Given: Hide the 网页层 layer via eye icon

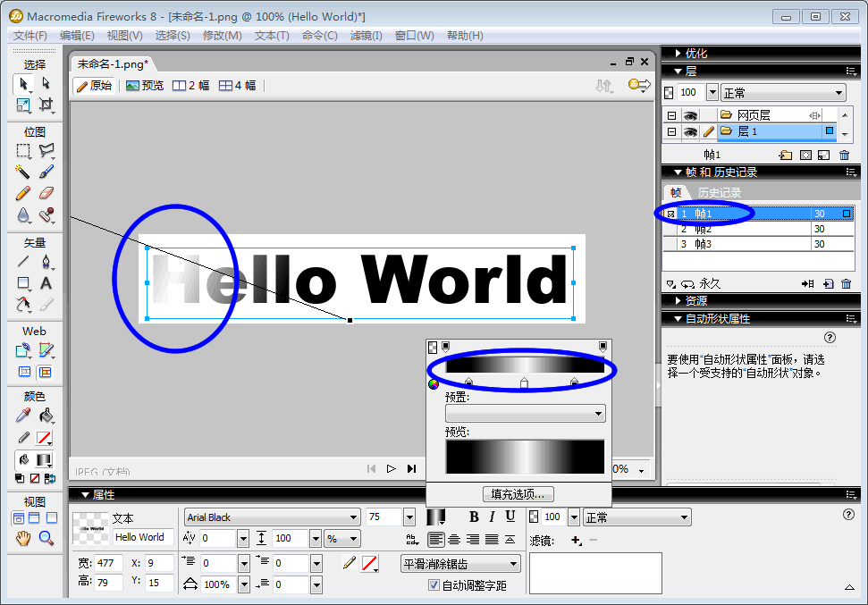Looking at the screenshot, I should coord(690,115).
